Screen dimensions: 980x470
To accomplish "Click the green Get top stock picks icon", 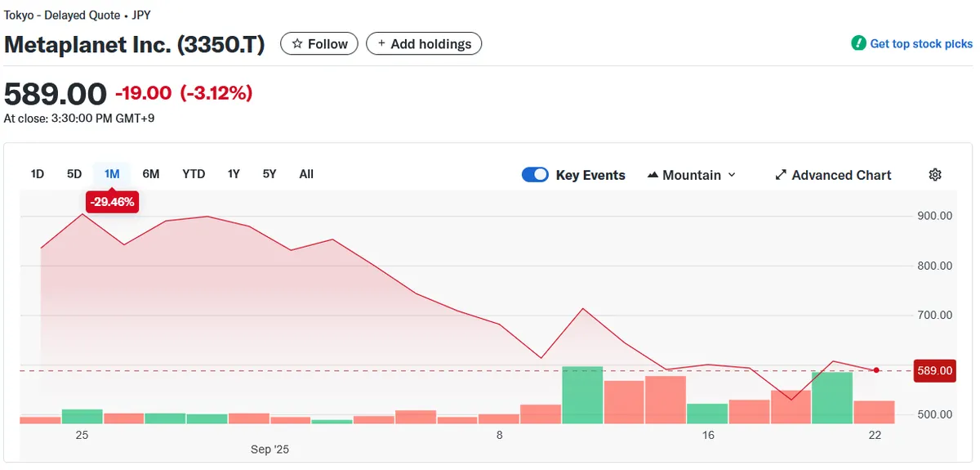I will (858, 43).
